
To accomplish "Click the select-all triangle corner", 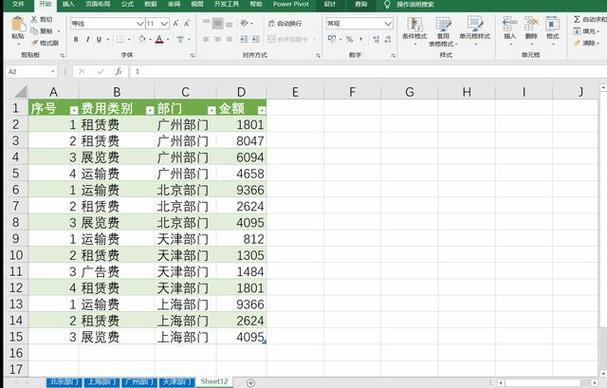I will [21, 92].
